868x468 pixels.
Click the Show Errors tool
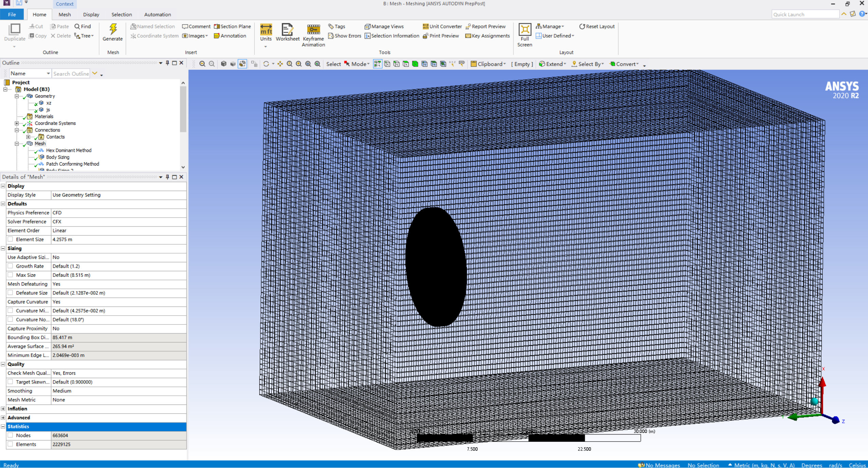click(x=345, y=36)
